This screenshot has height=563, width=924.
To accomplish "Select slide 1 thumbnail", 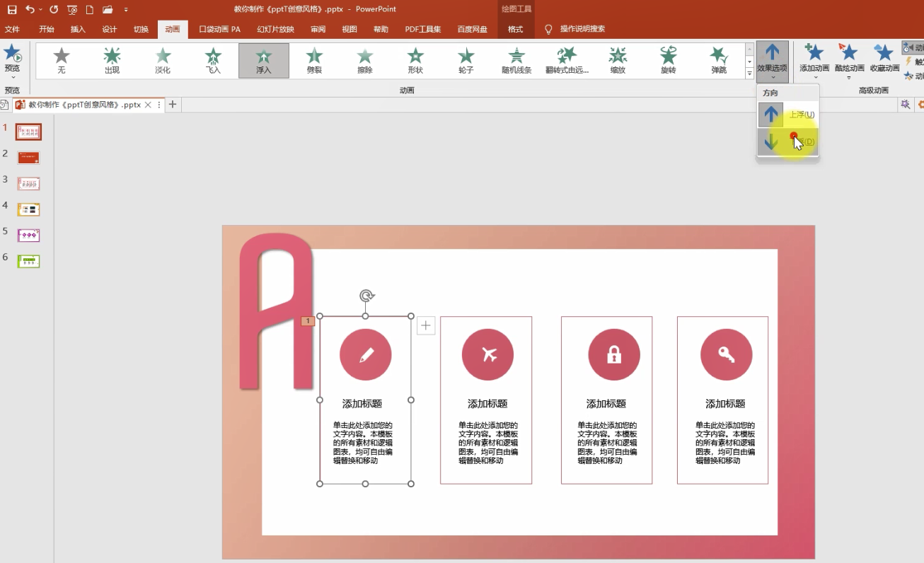I will click(x=29, y=132).
